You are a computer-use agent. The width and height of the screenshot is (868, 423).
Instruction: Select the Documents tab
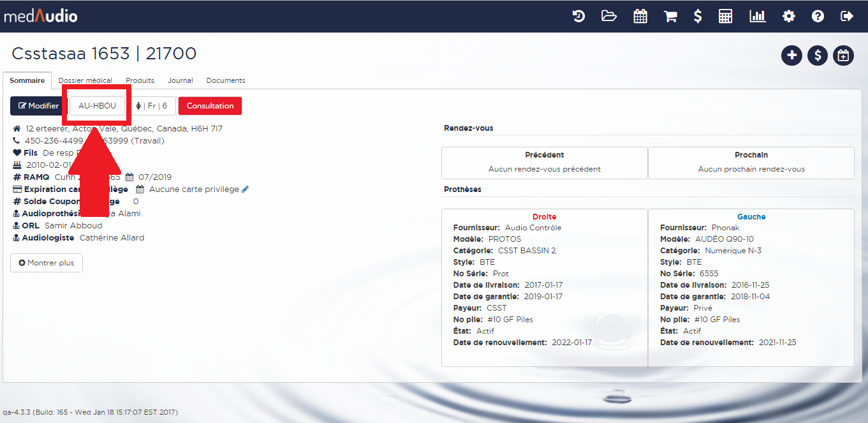[226, 80]
